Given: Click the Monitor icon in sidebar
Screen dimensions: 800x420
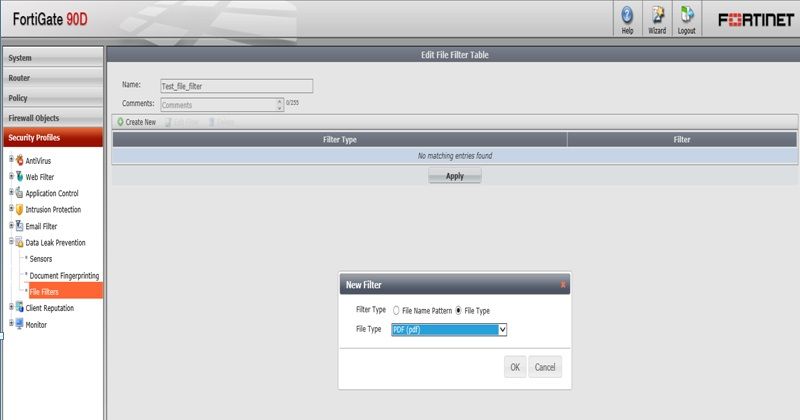Looking at the screenshot, I should (x=19, y=324).
